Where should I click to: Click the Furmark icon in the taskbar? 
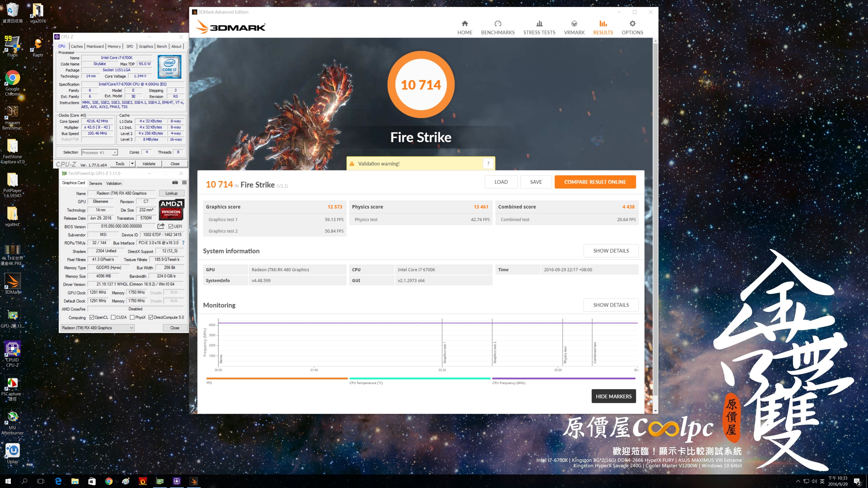pyautogui.click(x=143, y=481)
